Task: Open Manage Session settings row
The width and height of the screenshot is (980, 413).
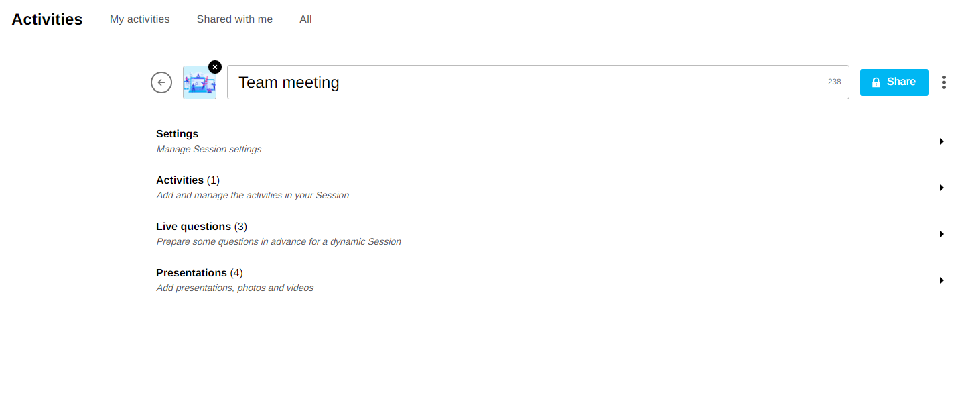Action: coord(208,149)
